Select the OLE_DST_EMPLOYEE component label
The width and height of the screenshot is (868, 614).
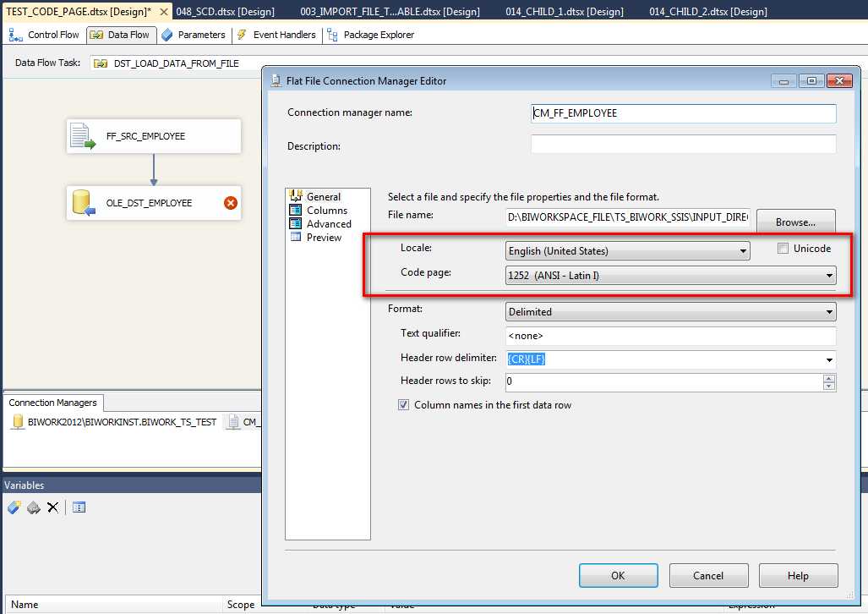(149, 203)
